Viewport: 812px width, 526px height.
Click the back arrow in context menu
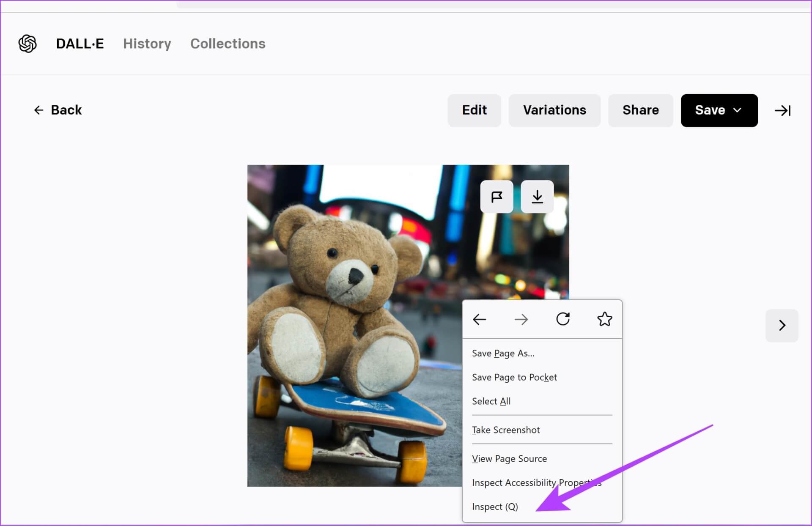[480, 318]
